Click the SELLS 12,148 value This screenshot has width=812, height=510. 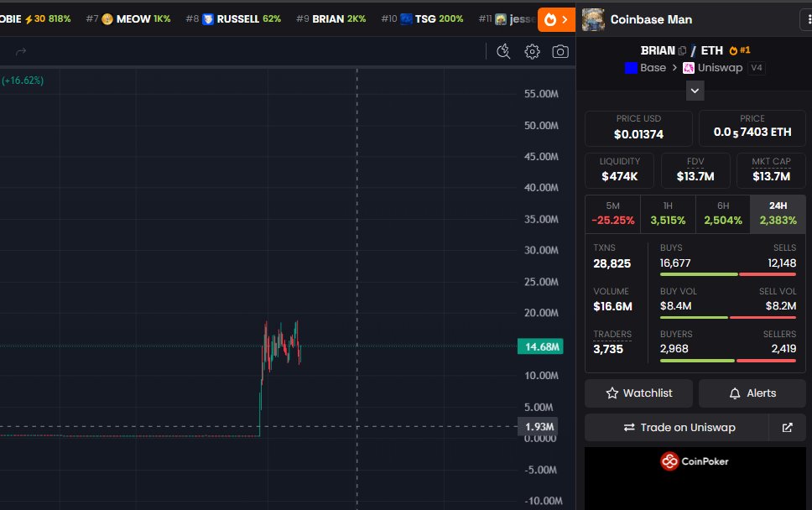click(x=782, y=263)
